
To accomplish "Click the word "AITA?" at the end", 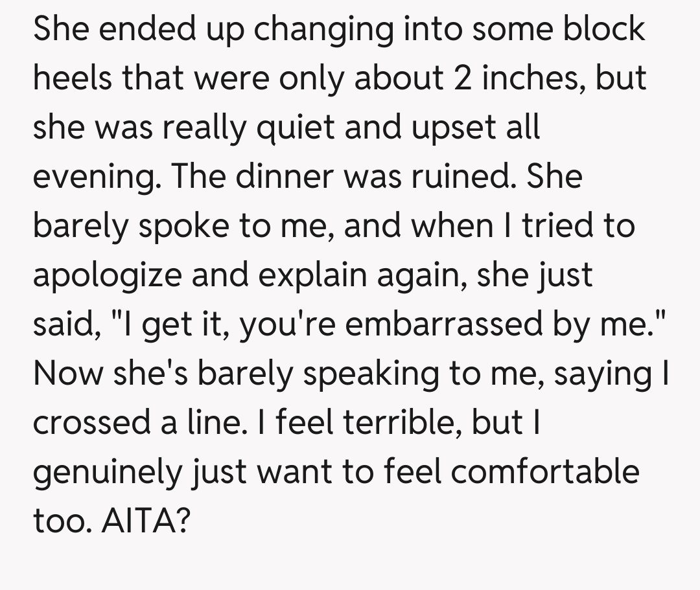I will [x=145, y=522].
